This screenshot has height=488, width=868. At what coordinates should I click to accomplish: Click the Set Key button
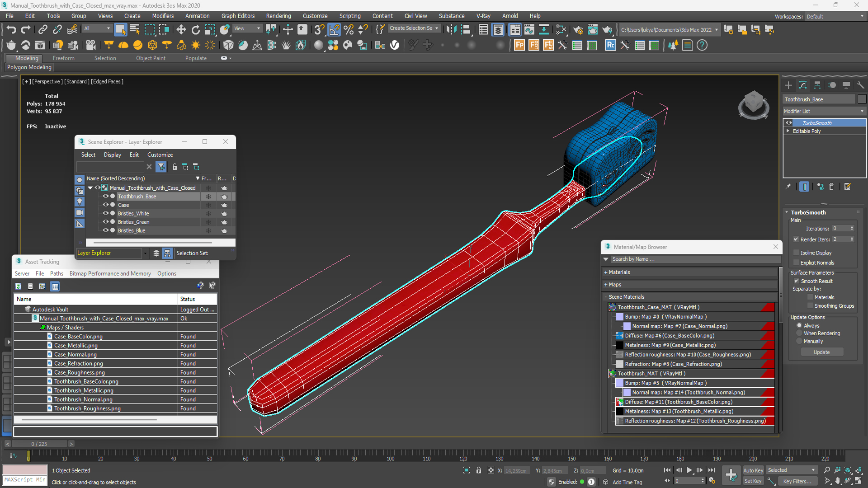[753, 481]
